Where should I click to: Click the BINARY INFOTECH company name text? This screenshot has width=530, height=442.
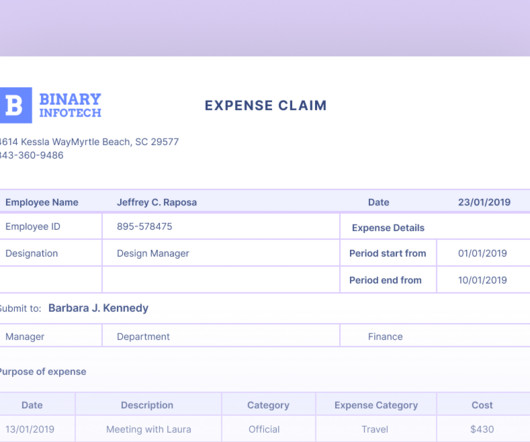70,105
